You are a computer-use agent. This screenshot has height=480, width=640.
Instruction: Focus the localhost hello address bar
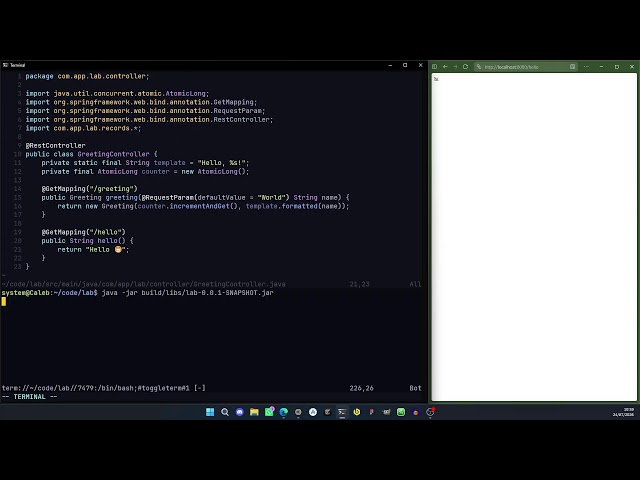(x=526, y=67)
